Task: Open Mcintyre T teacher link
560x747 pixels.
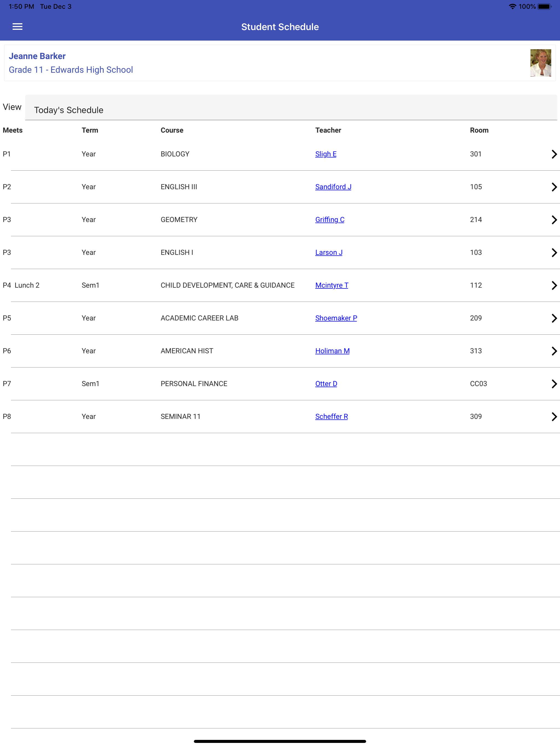Action: (331, 285)
